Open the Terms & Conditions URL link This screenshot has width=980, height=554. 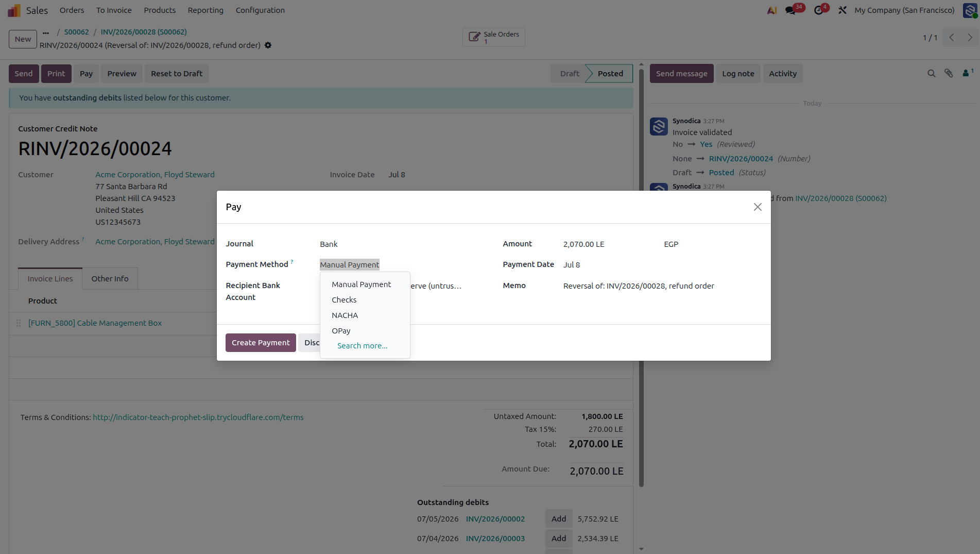click(x=198, y=417)
